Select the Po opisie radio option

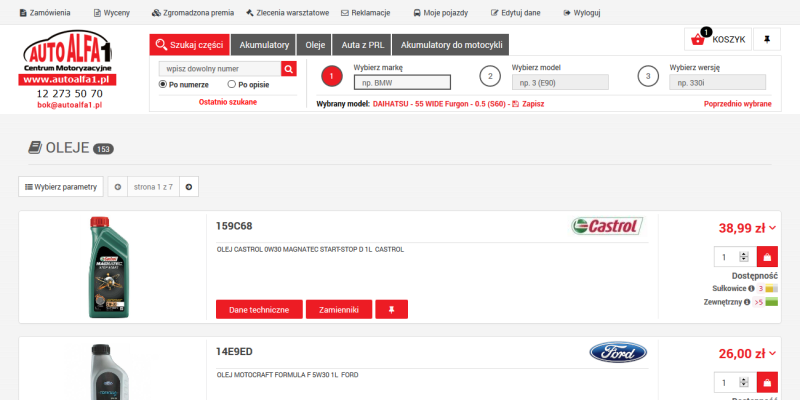click(x=232, y=85)
